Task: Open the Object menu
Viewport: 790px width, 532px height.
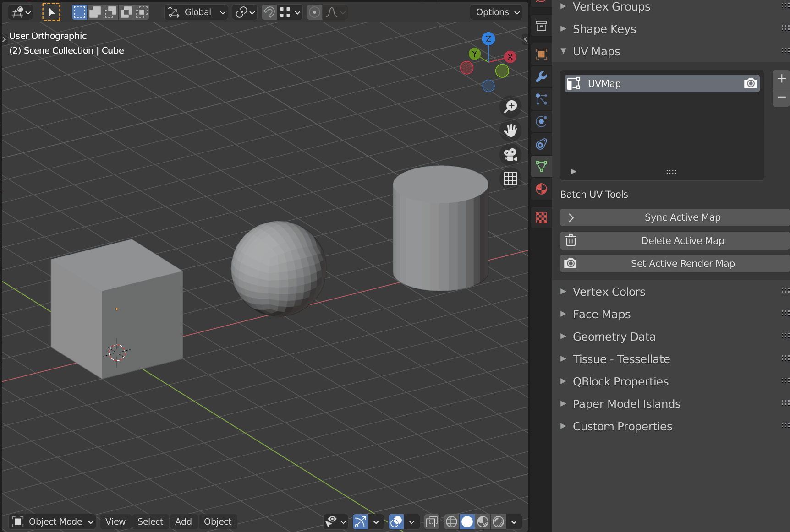Action: point(218,521)
